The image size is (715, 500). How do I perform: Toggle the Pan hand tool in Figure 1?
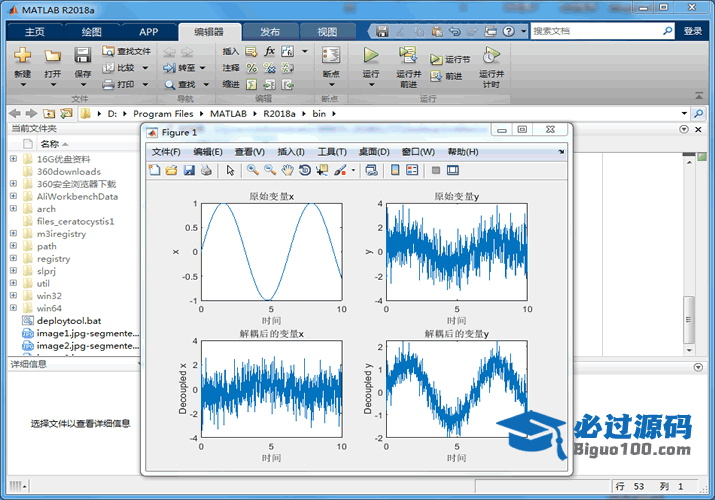(287, 170)
